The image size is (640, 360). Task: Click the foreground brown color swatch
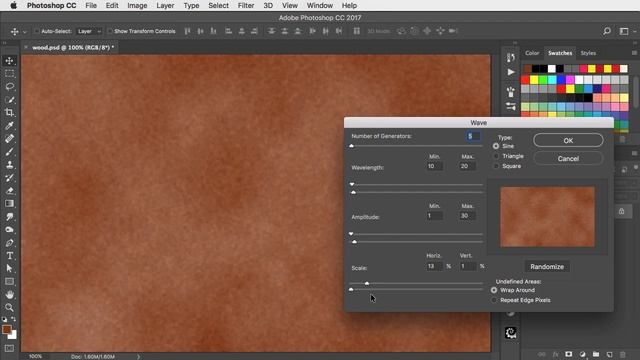click(x=7, y=329)
